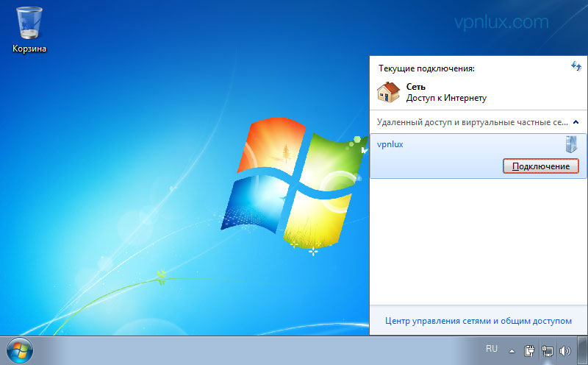Click Доступ к Интернету status text

coord(446,98)
